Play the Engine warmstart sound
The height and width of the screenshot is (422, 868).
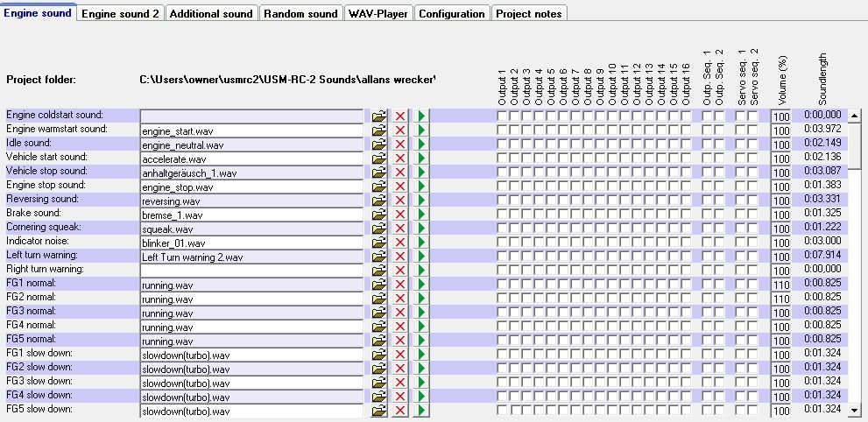coord(421,130)
